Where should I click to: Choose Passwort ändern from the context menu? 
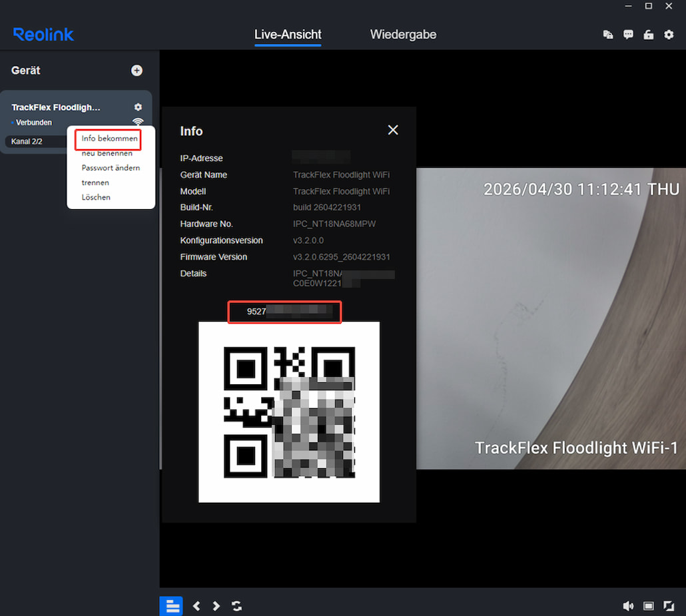pos(111,168)
